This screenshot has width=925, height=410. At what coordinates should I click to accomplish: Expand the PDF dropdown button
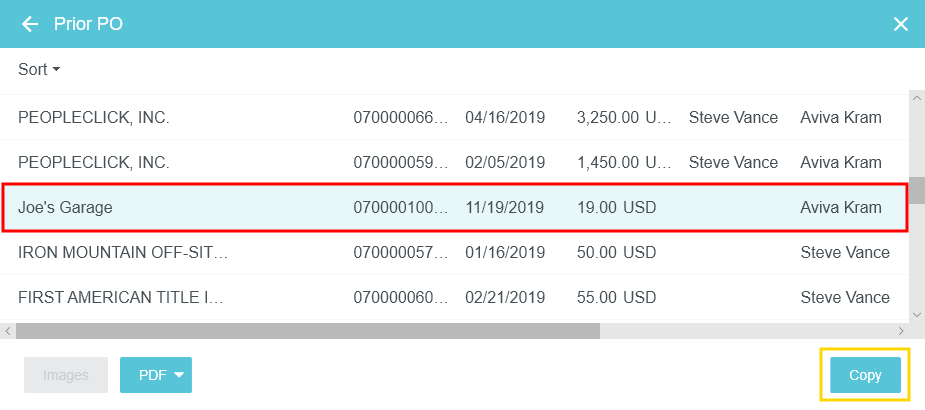pos(156,375)
